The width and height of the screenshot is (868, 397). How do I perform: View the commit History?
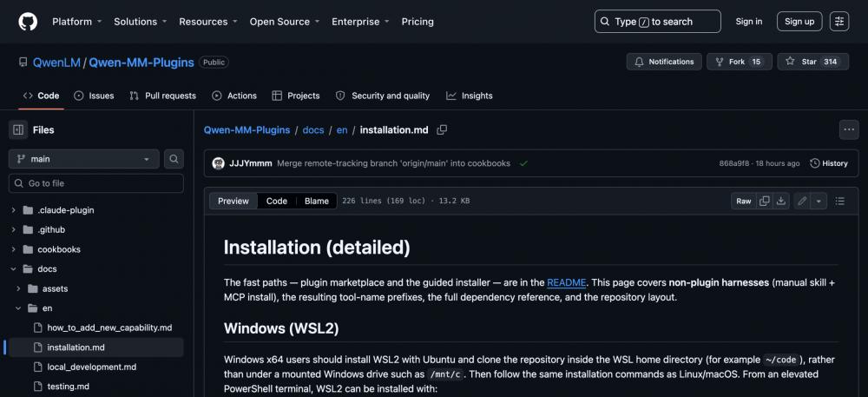(829, 163)
